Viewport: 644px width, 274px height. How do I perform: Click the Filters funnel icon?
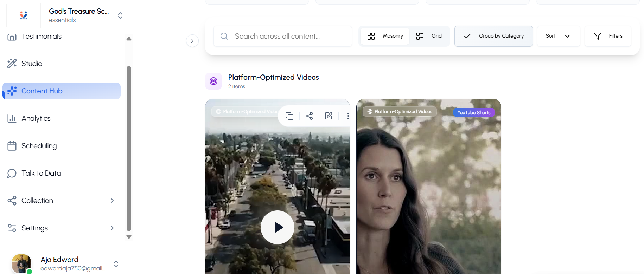coord(598,36)
